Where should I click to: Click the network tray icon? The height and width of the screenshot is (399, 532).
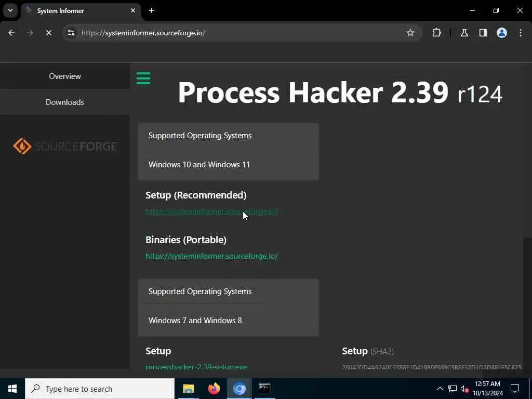453,389
